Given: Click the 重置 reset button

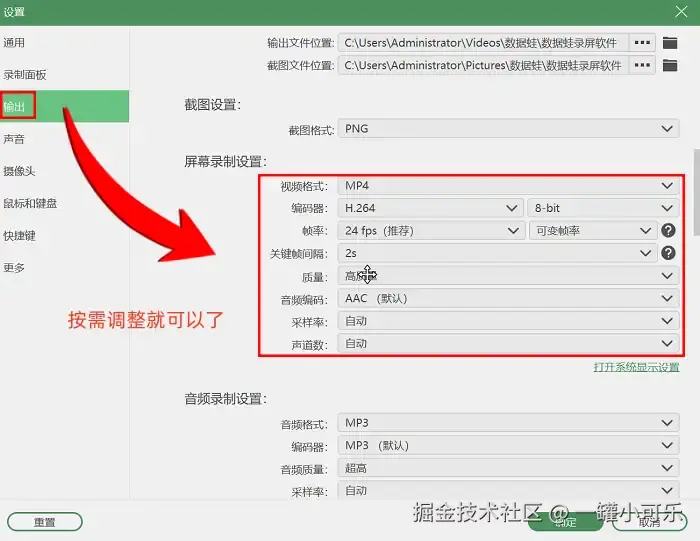Looking at the screenshot, I should coord(45,522).
